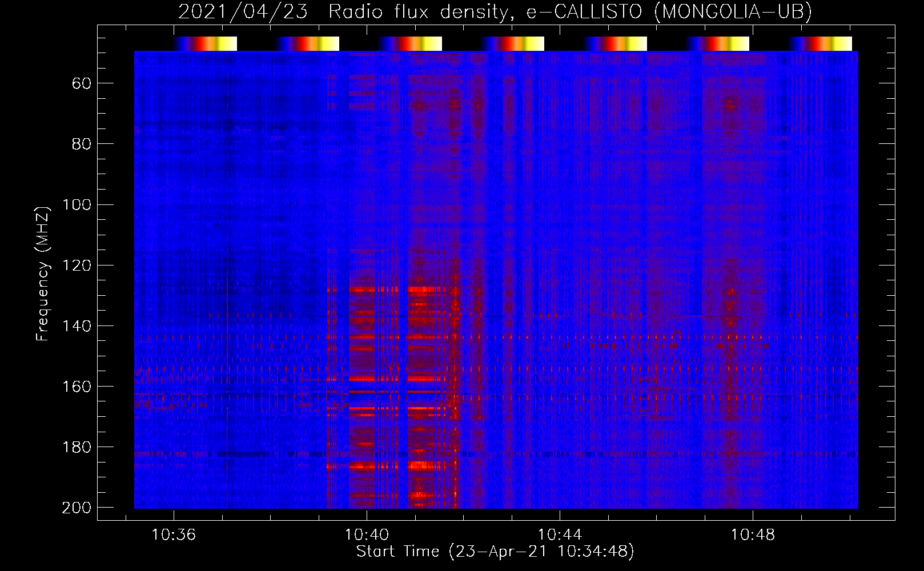The width and height of the screenshot is (924, 571).
Task: Click the sixth color bar legend
Action: pyautogui.click(x=718, y=43)
